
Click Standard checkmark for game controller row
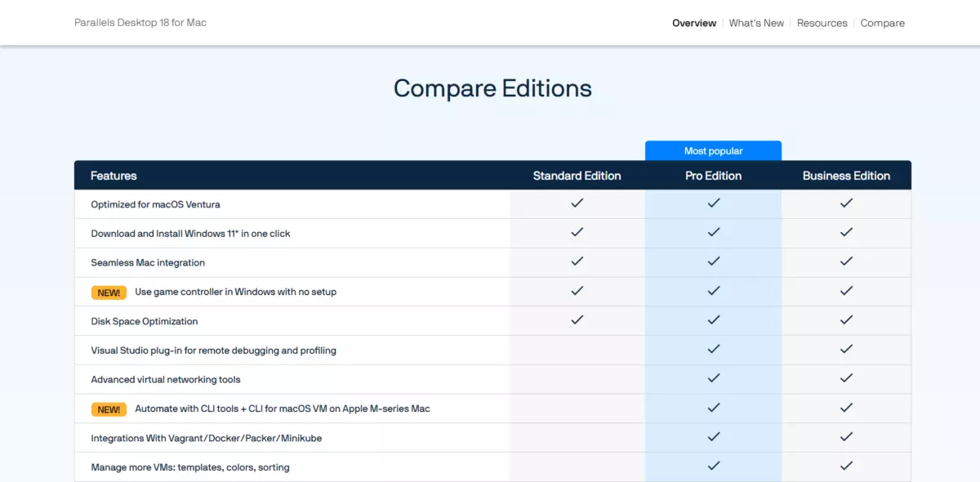[x=577, y=291]
